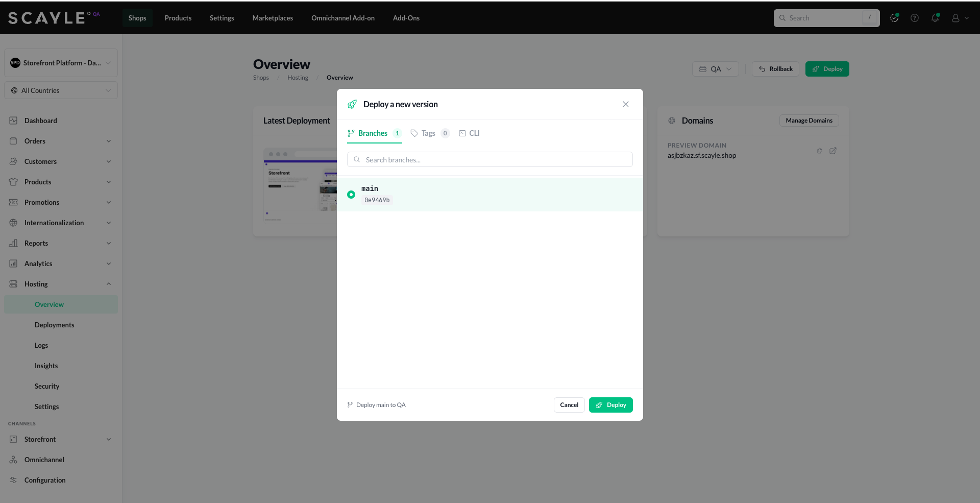Expand the Orders menu chevron
Viewport: 980px width, 503px height.
pyautogui.click(x=109, y=141)
